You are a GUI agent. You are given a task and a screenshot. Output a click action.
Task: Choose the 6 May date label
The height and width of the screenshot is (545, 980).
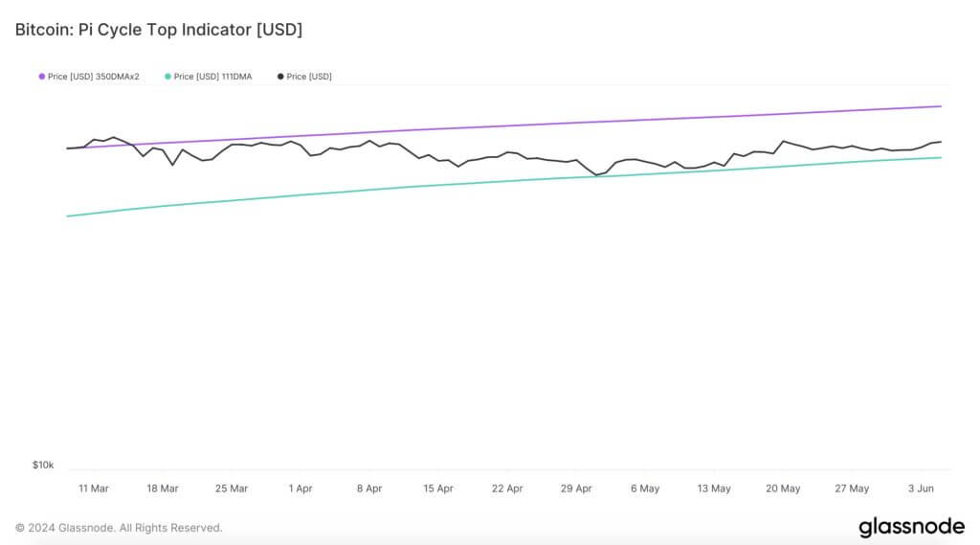pos(645,488)
